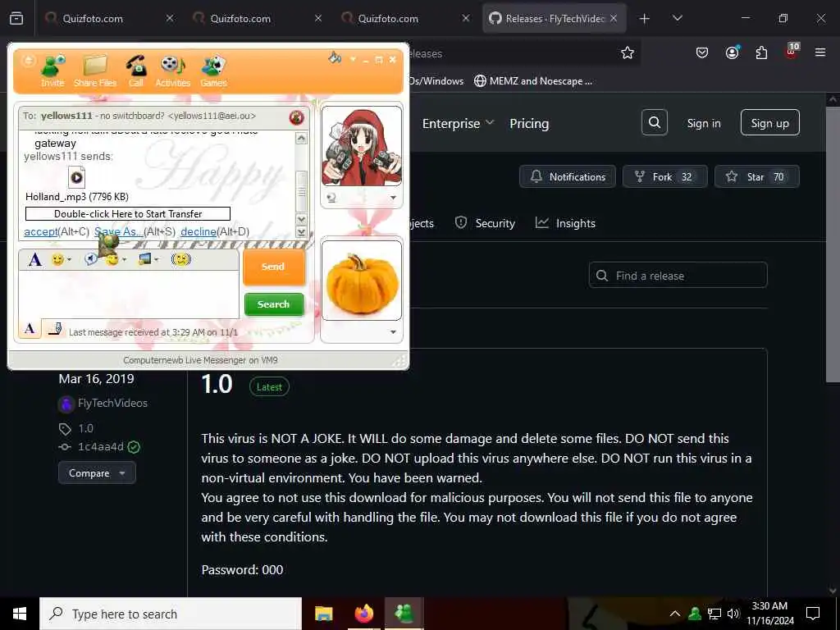Click the Notifications bell button
840x630 pixels.
568,177
